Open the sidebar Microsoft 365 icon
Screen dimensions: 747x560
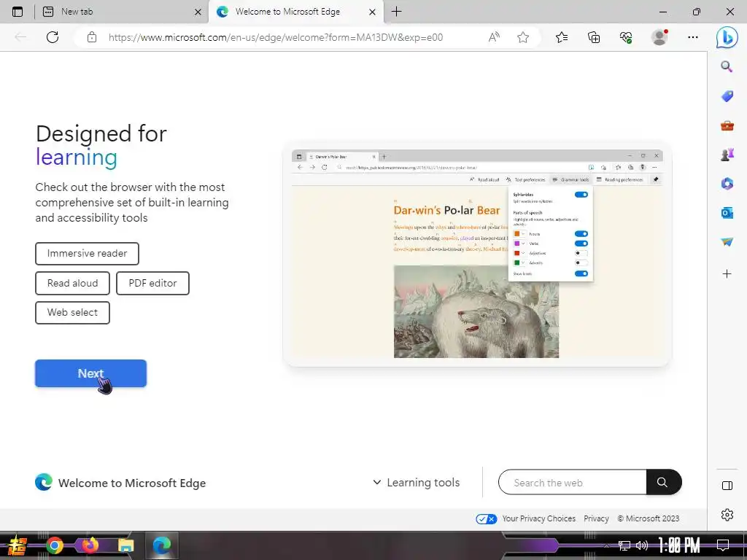[727, 184]
